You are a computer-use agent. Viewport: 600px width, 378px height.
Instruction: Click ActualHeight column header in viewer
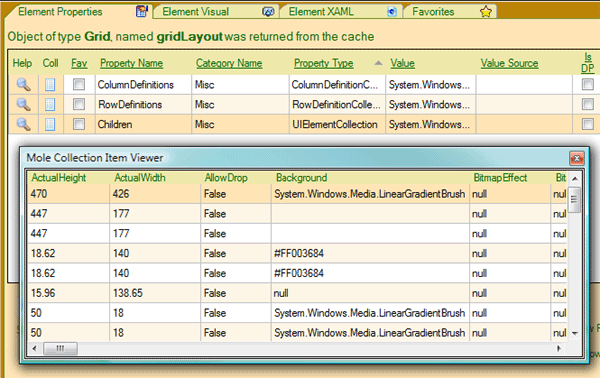[59, 178]
